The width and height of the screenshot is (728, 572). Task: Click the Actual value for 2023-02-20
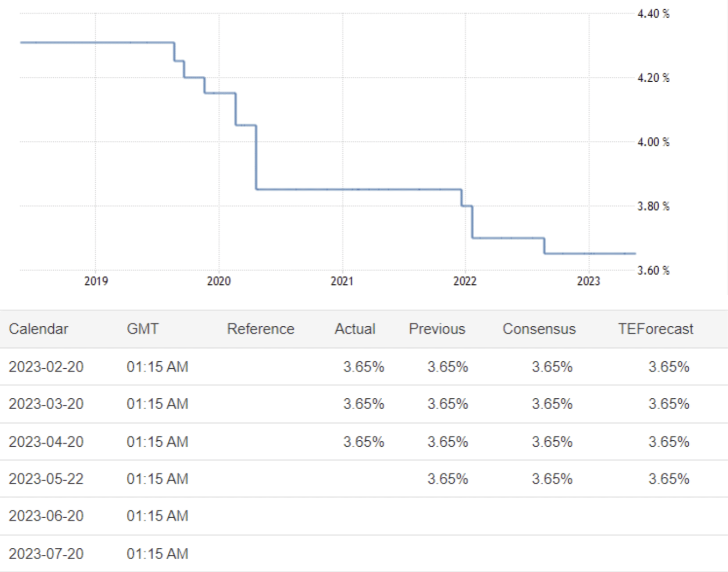tap(363, 367)
